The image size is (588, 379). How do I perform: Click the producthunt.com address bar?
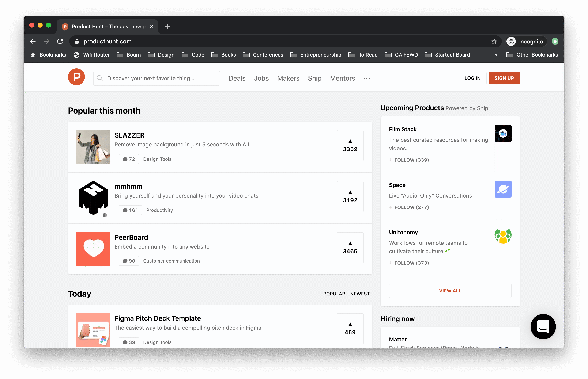(285, 41)
